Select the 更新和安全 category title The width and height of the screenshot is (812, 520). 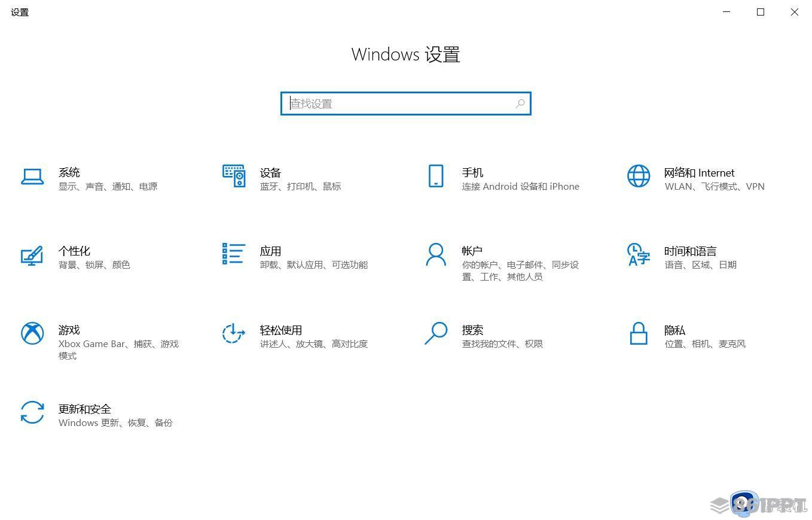tap(85, 409)
